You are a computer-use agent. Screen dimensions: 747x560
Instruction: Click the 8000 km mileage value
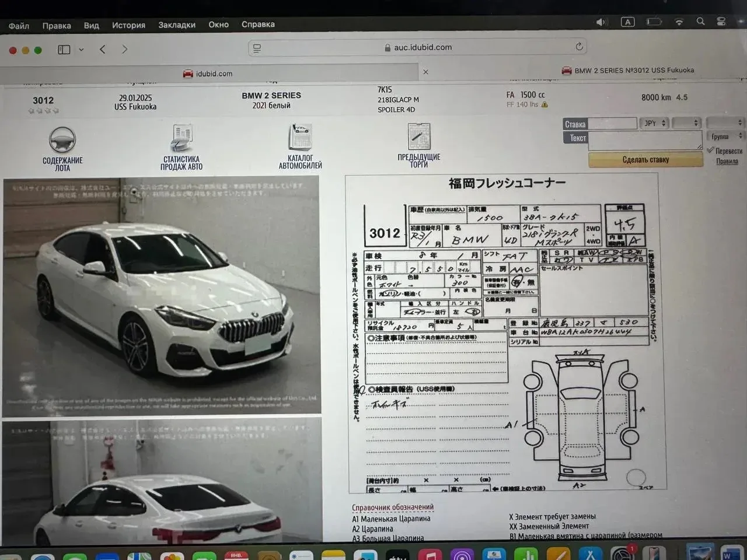pyautogui.click(x=656, y=97)
